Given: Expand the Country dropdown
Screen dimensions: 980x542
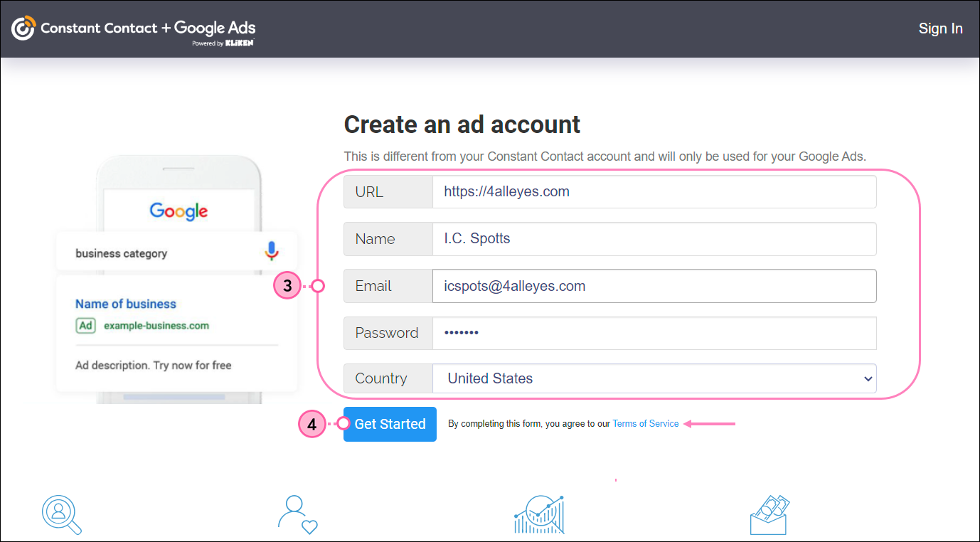Looking at the screenshot, I should click(654, 378).
